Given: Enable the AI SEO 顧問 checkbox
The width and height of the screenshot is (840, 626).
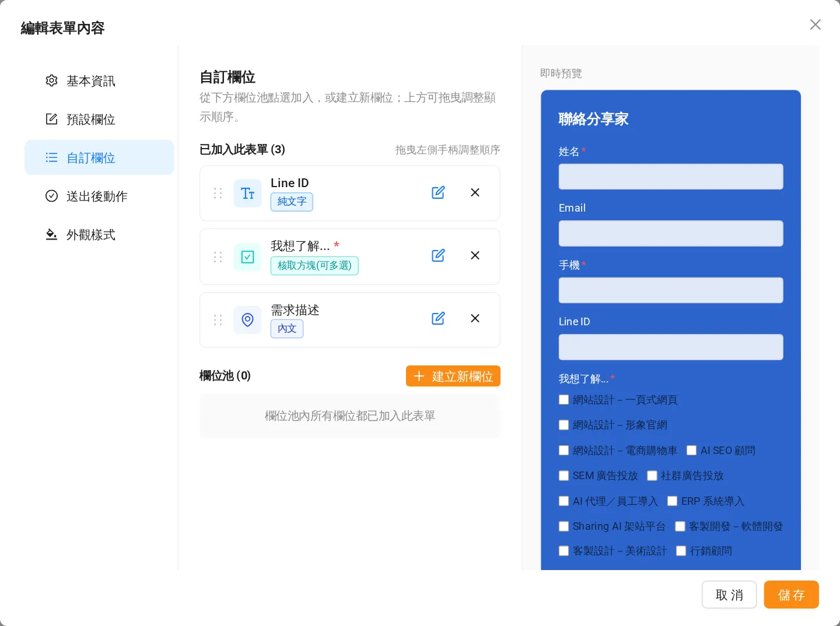Looking at the screenshot, I should point(692,451).
